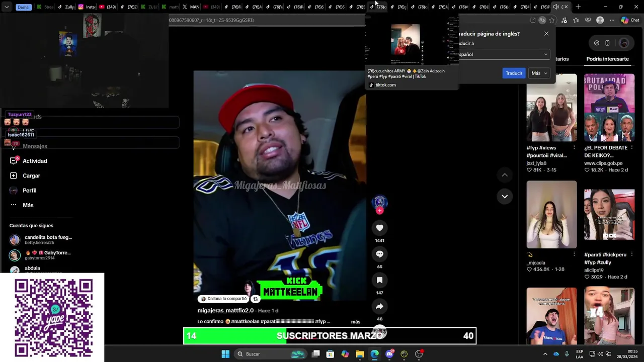The width and height of the screenshot is (644, 362).
Task: Open GabyTorres followed account
Action: [x=40, y=255]
